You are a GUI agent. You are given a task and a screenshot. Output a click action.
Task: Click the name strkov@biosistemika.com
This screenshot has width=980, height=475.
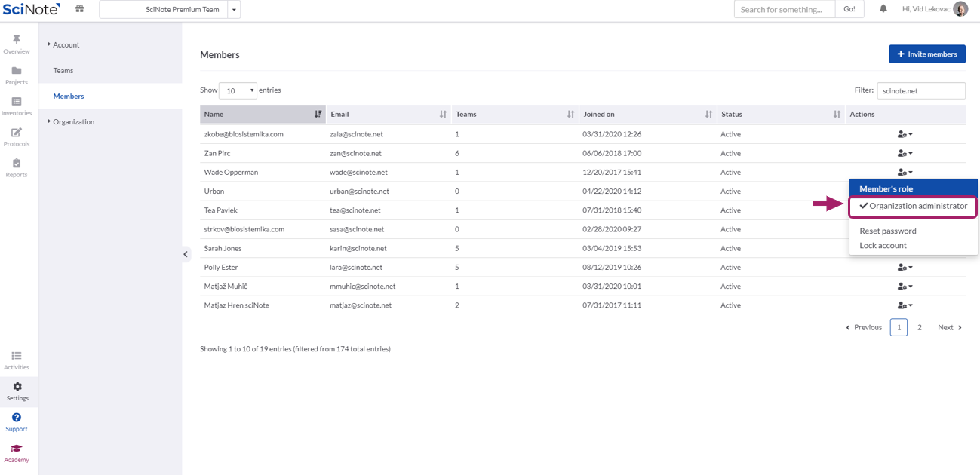tap(244, 229)
